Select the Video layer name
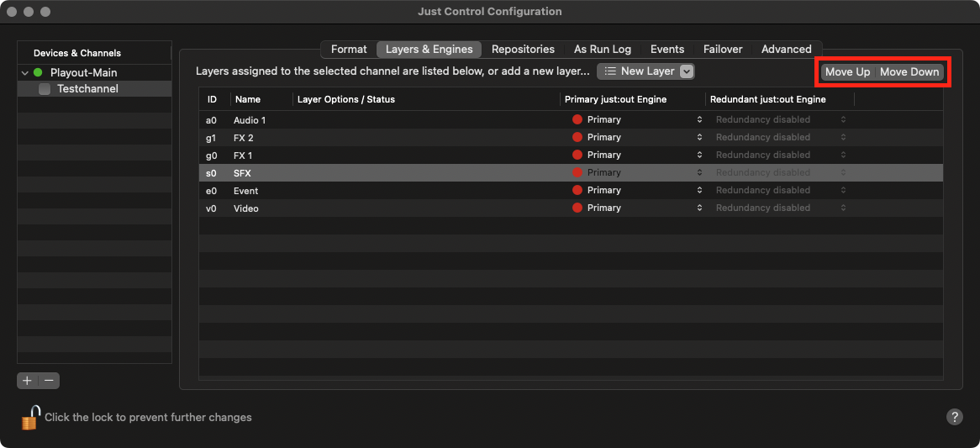The image size is (980, 448). click(246, 208)
